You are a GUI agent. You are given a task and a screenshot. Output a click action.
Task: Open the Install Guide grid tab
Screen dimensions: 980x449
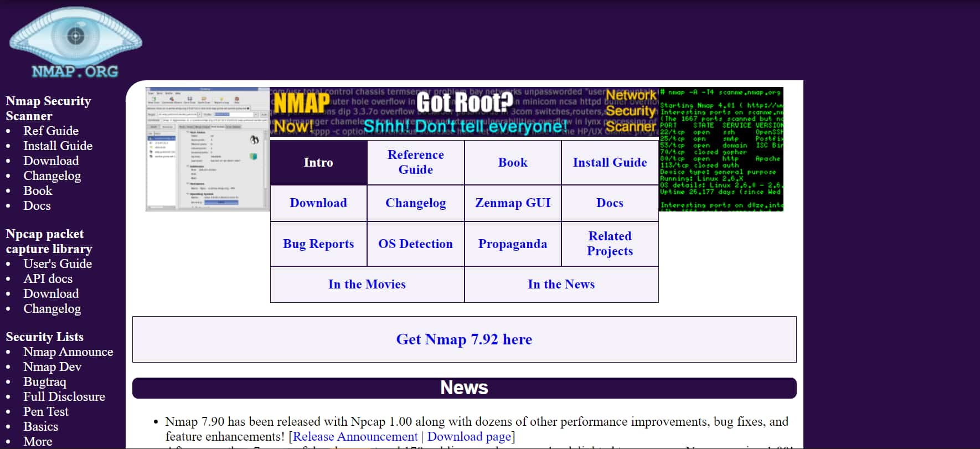pyautogui.click(x=610, y=162)
